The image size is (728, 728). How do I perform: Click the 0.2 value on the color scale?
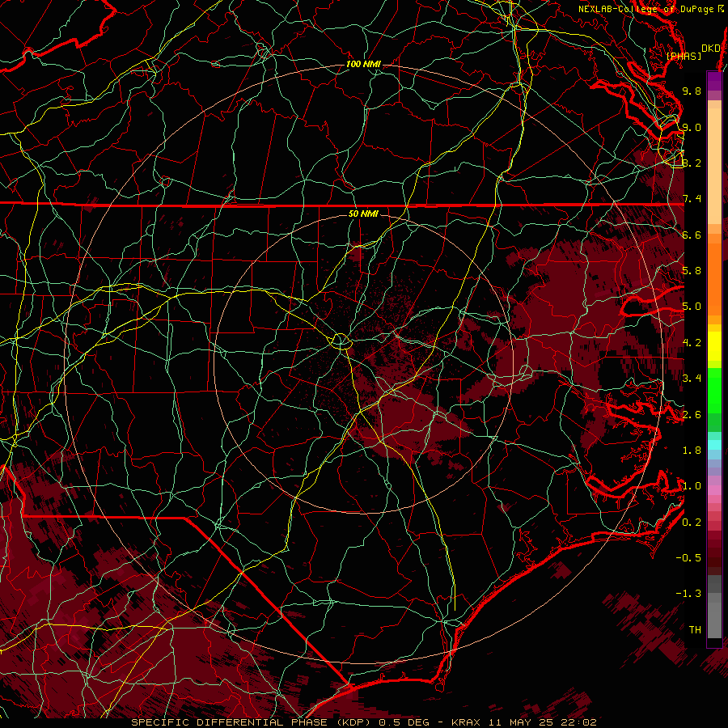(692, 523)
